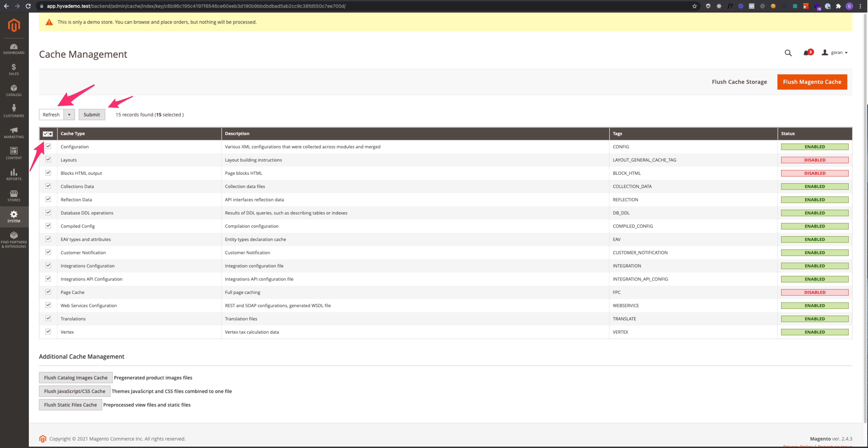The width and height of the screenshot is (868, 448).
Task: Click the Magento logo in sidebar
Action: click(14, 25)
